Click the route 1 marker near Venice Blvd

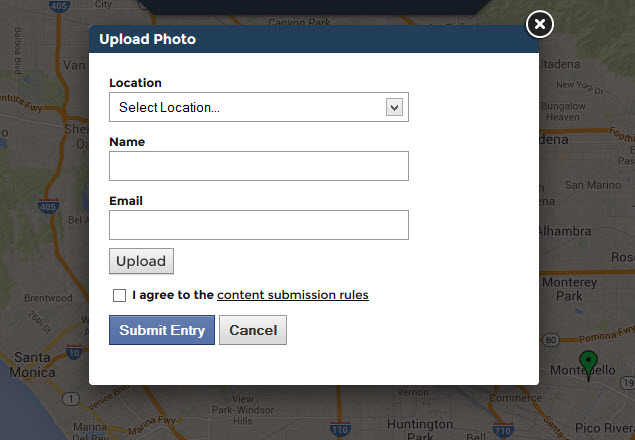point(71,399)
